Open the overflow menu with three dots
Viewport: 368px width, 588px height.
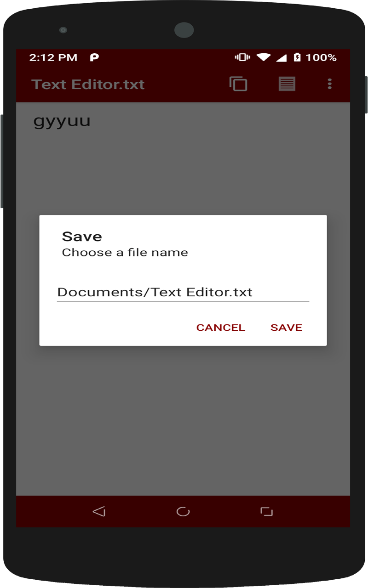[329, 84]
